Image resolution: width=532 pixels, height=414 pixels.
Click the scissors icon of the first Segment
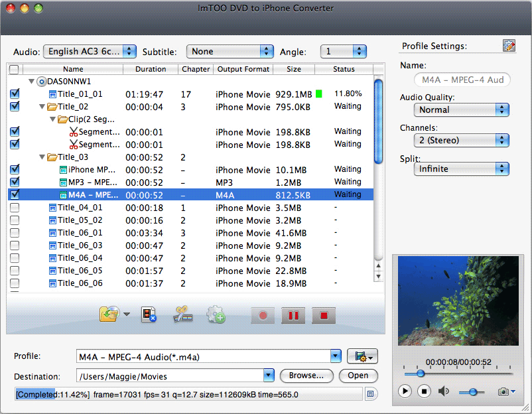point(73,131)
